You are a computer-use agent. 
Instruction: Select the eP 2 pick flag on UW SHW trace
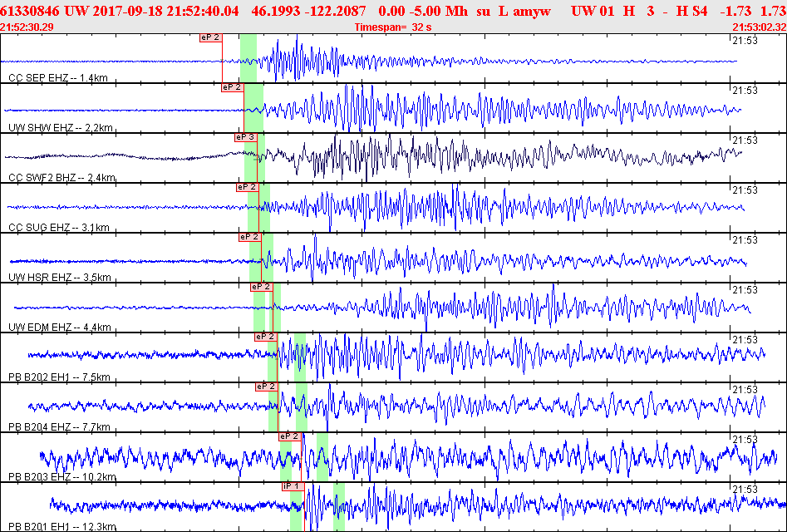tap(233, 87)
